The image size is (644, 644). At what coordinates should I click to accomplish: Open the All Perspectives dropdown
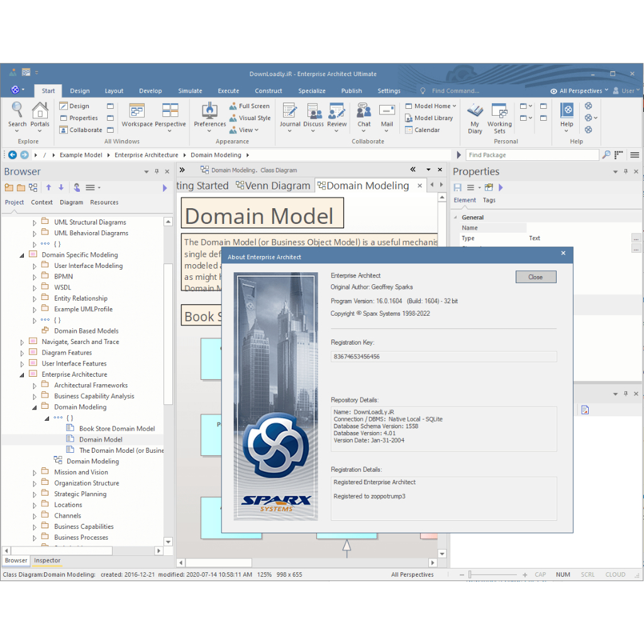tap(579, 91)
